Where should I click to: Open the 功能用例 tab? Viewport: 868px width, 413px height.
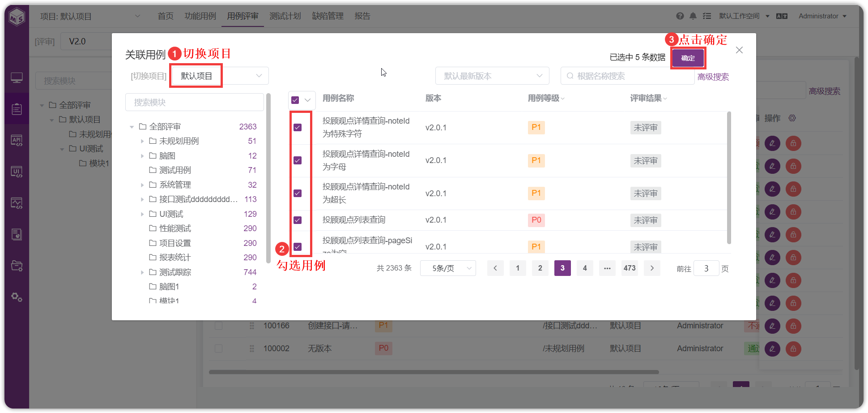(200, 16)
